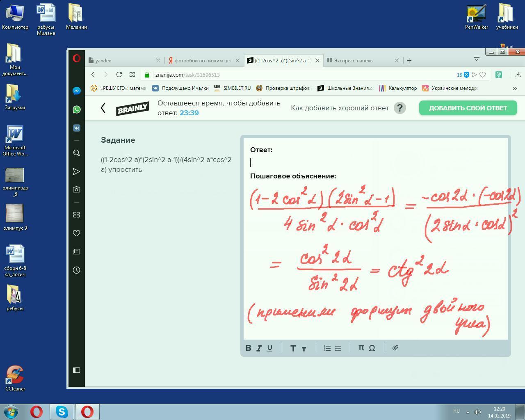Image resolution: width=525 pixels, height=420 pixels.
Task: Toggle Opera sidebar panel at bottom
Action: tap(77, 370)
